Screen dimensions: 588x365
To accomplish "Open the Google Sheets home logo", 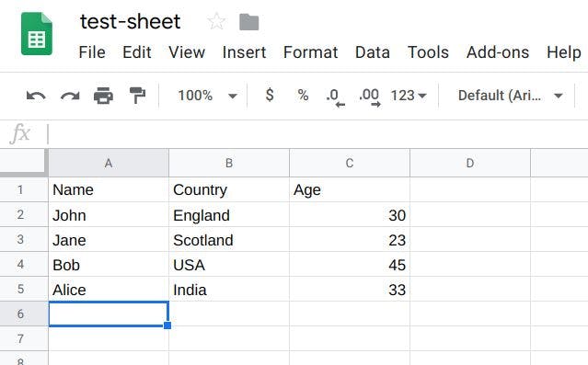I will click(37, 34).
